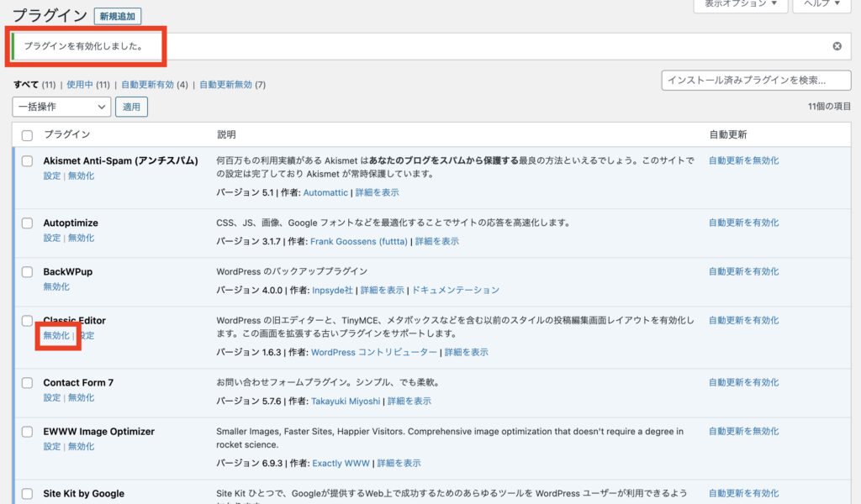Open Akismet 設定 link
Screen dimensions: 861x504
52,176
